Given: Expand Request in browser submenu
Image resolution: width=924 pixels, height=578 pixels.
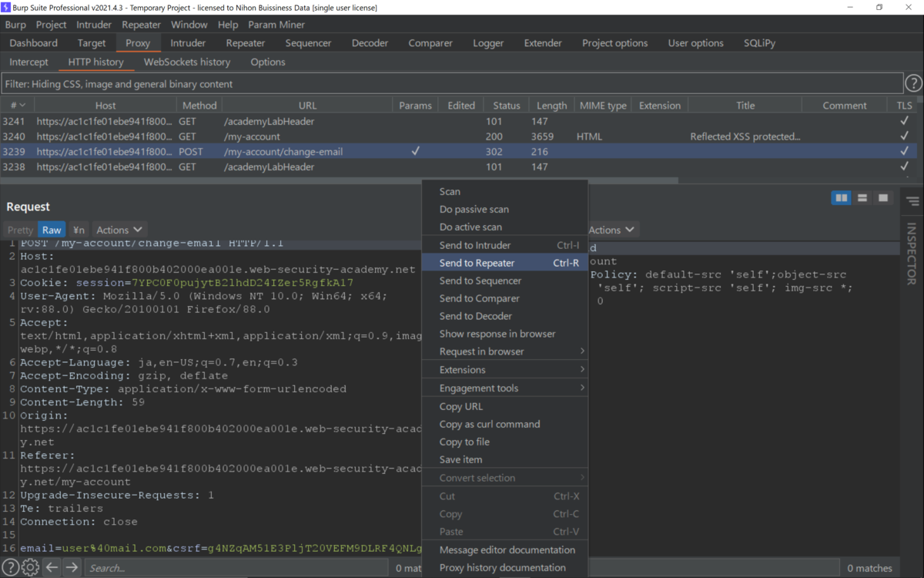Looking at the screenshot, I should (504, 351).
